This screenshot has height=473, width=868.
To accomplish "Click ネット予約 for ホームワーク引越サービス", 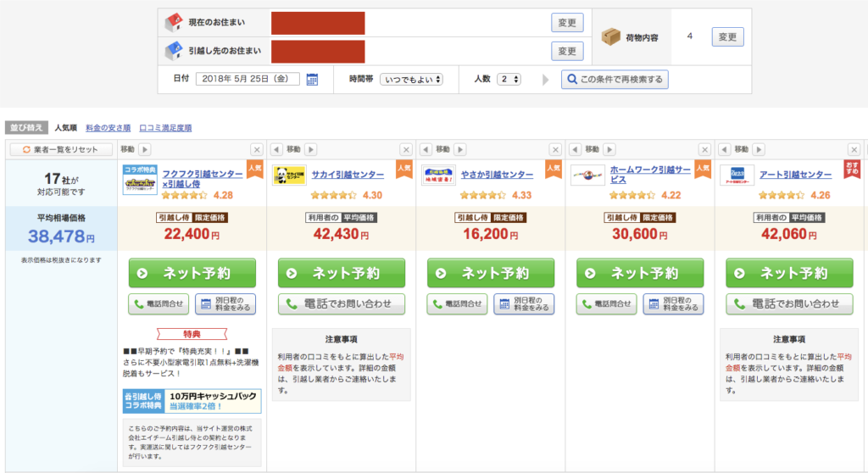I will (640, 273).
